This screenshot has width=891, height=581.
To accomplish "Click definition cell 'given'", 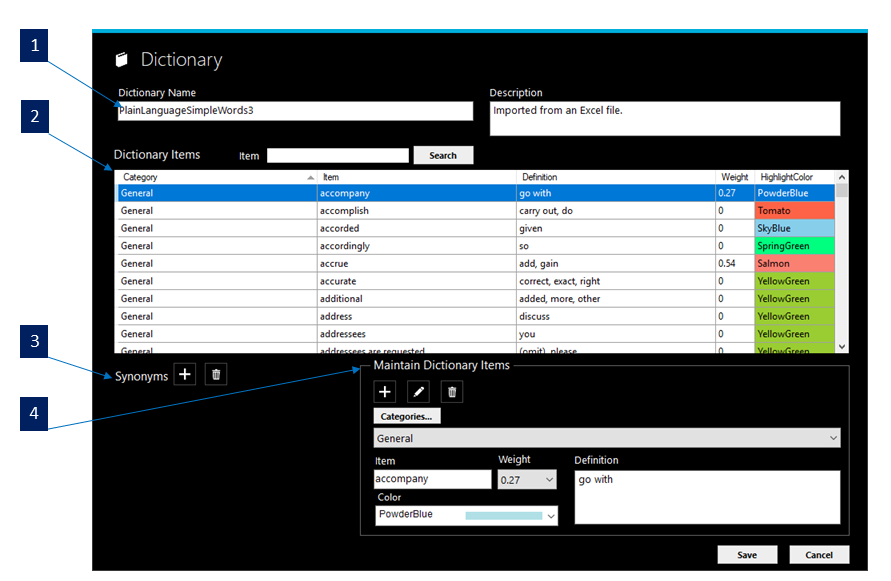I will [616, 229].
